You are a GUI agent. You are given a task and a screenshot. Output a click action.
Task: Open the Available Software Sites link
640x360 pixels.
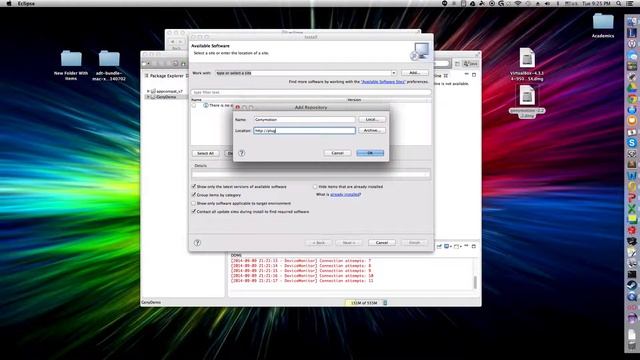(x=383, y=82)
